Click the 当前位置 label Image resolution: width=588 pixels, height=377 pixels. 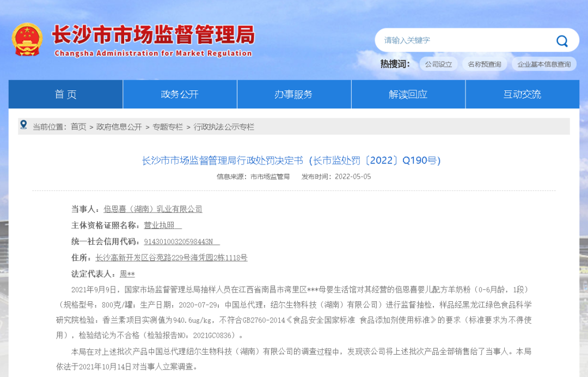(x=50, y=127)
